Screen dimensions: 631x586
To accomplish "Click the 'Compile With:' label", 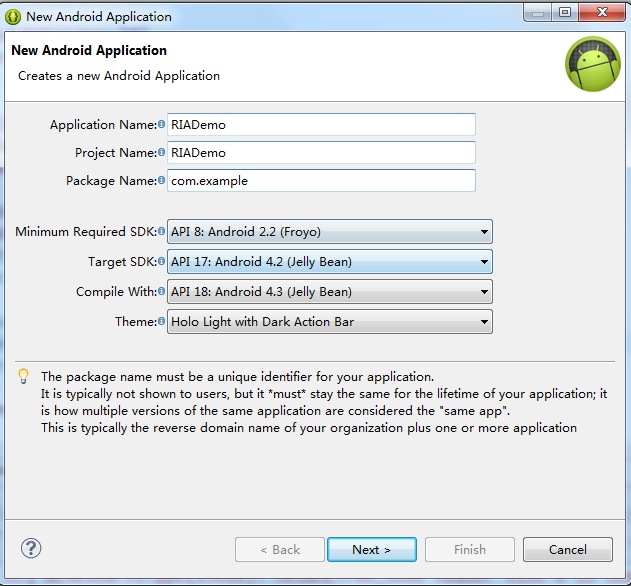I will click(116, 291).
